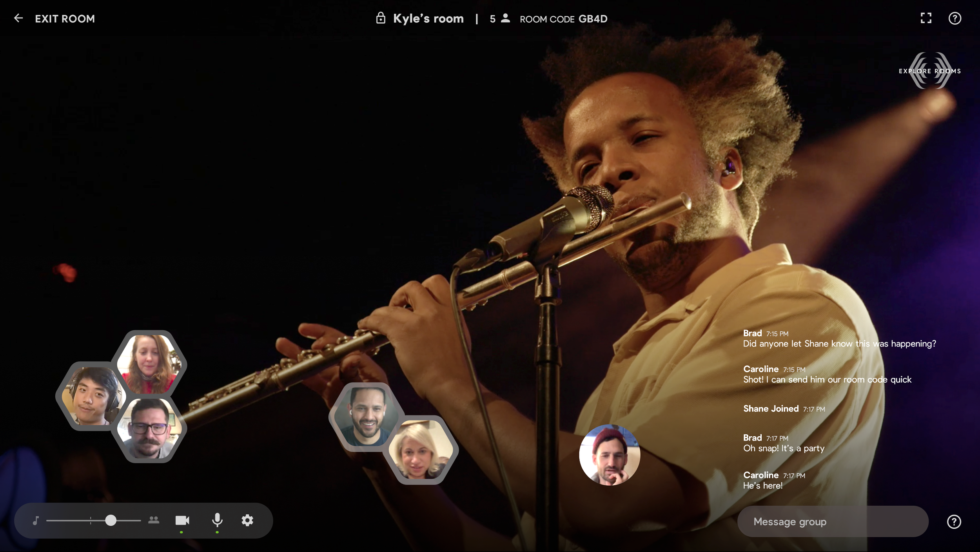Click the back arrow next to Exit Room
980x552 pixels.
[18, 18]
